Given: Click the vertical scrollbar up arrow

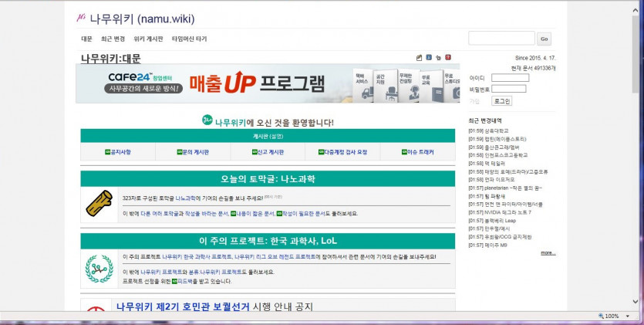Looking at the screenshot, I should click(x=636, y=10).
